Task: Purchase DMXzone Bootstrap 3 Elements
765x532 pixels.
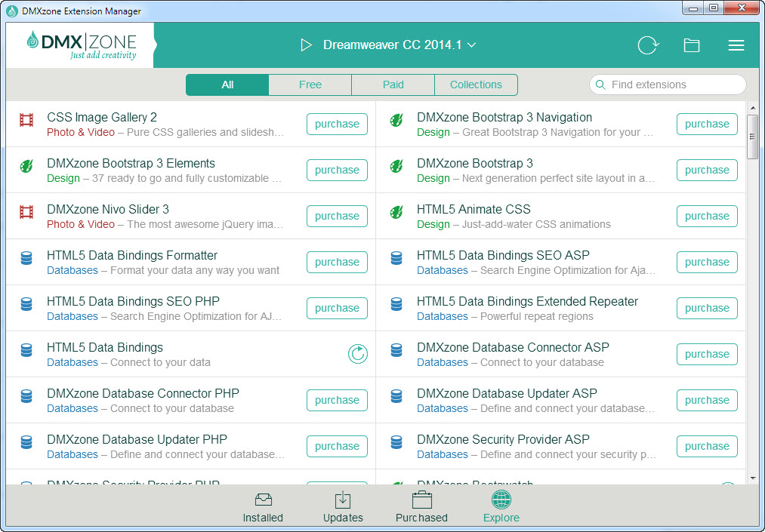Action: pyautogui.click(x=337, y=170)
